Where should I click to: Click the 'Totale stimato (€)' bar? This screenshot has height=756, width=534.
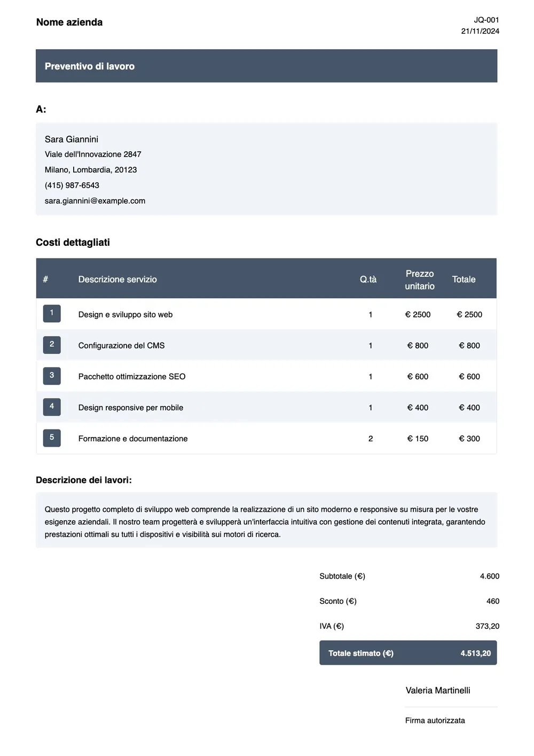(408, 653)
